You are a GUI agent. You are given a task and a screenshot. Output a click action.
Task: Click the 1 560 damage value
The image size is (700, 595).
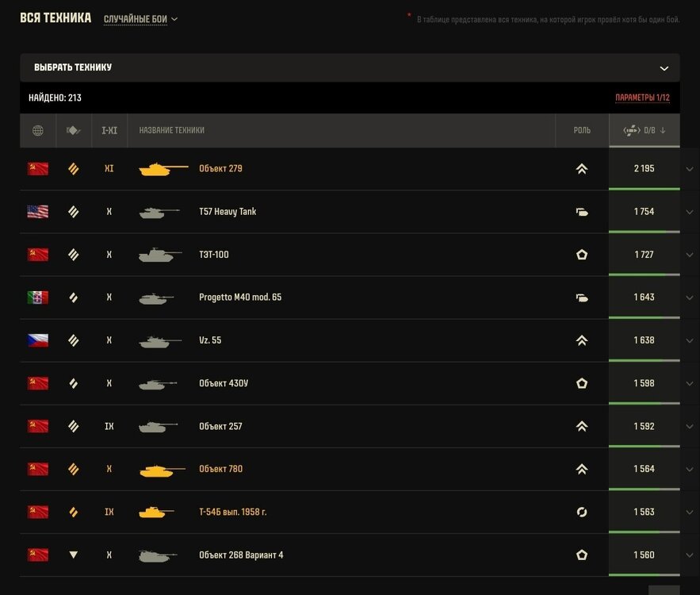[645, 555]
